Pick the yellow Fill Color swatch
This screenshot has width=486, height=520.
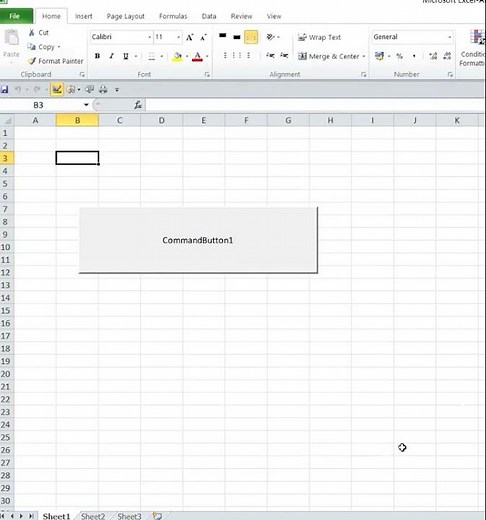click(177, 56)
